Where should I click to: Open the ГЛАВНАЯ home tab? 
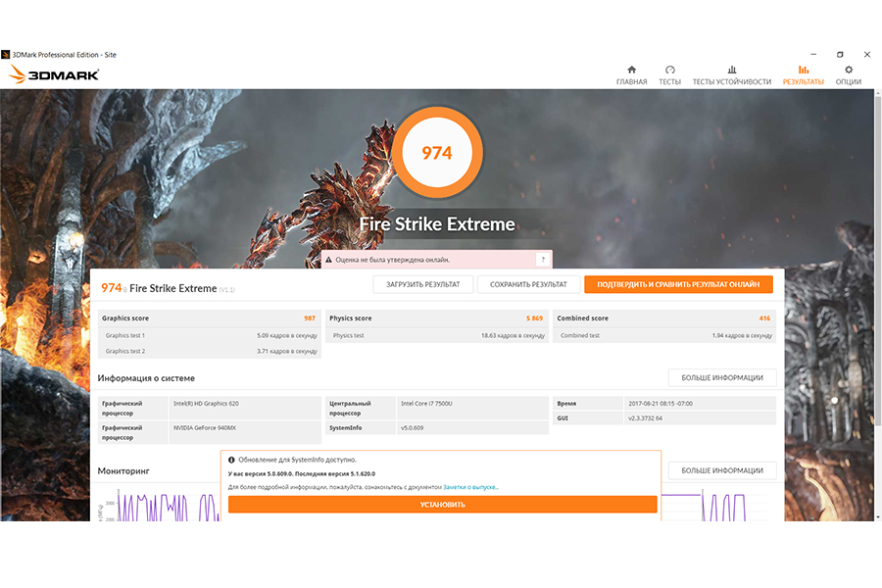coord(631,75)
